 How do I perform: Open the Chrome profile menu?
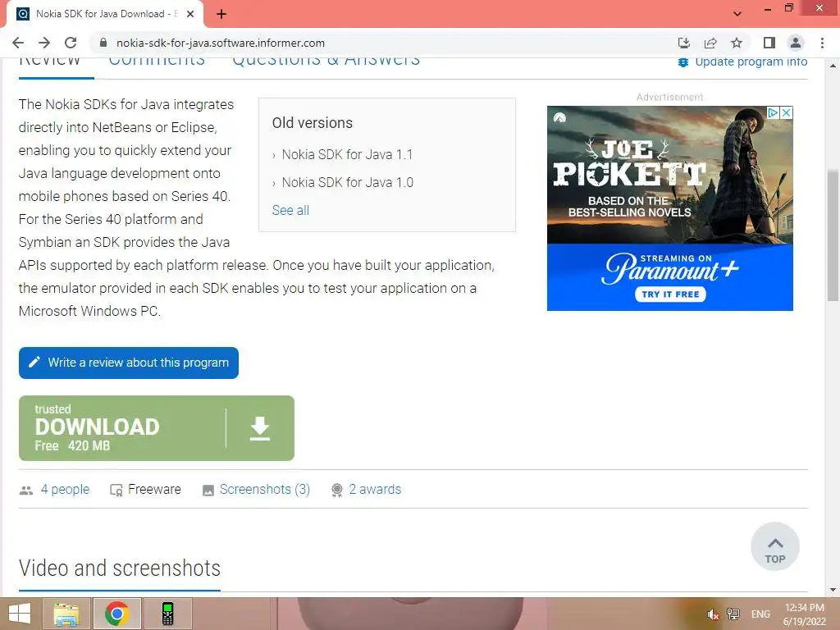pyautogui.click(x=796, y=43)
